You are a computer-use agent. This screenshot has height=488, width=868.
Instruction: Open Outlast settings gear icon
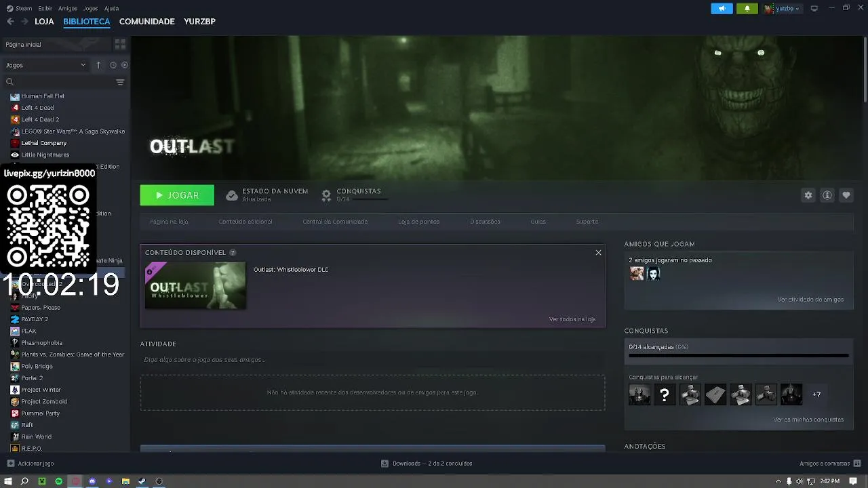click(x=808, y=195)
